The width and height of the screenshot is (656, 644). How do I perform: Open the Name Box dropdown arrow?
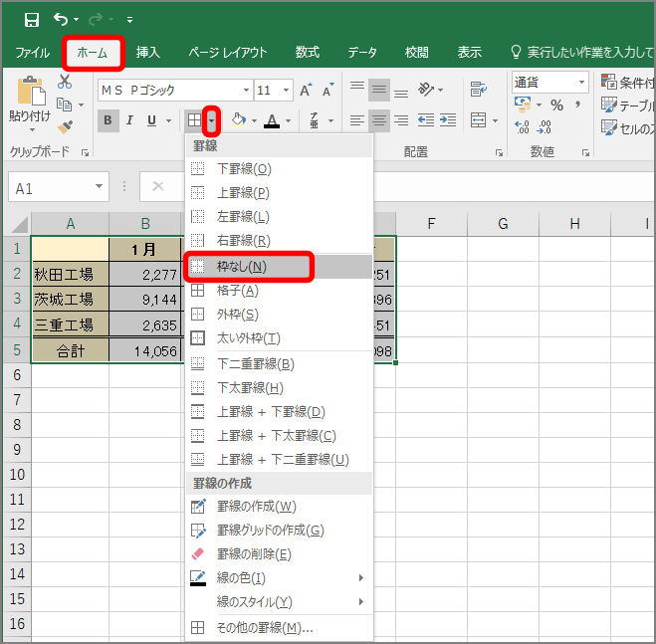tap(100, 186)
